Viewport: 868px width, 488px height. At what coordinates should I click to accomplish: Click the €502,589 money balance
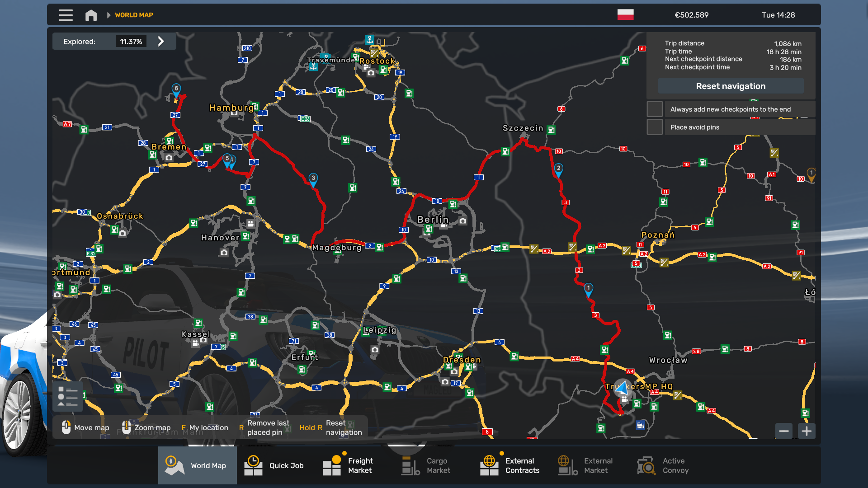coord(692,15)
